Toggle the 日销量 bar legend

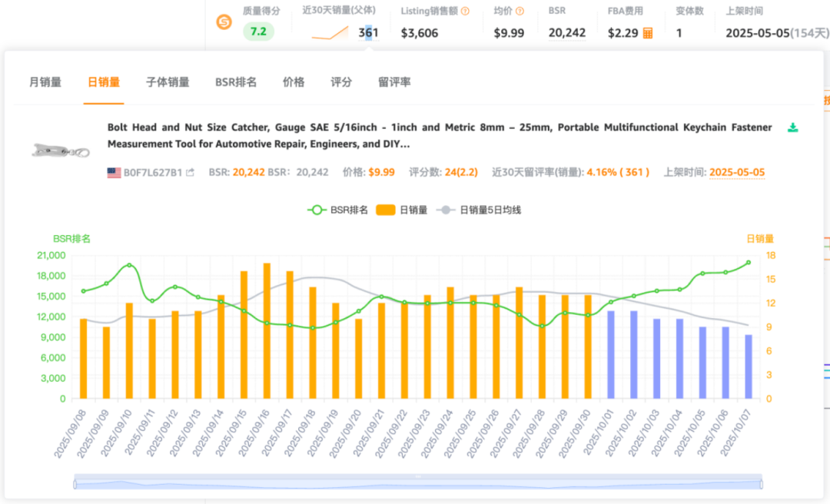pos(402,210)
